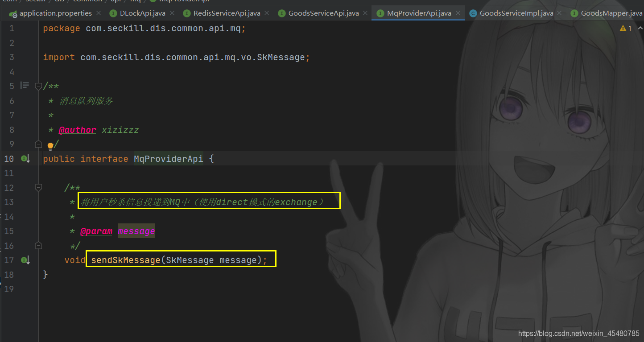Click the sendSkMessage method name
Screen dimensions: 644x342
click(126, 260)
